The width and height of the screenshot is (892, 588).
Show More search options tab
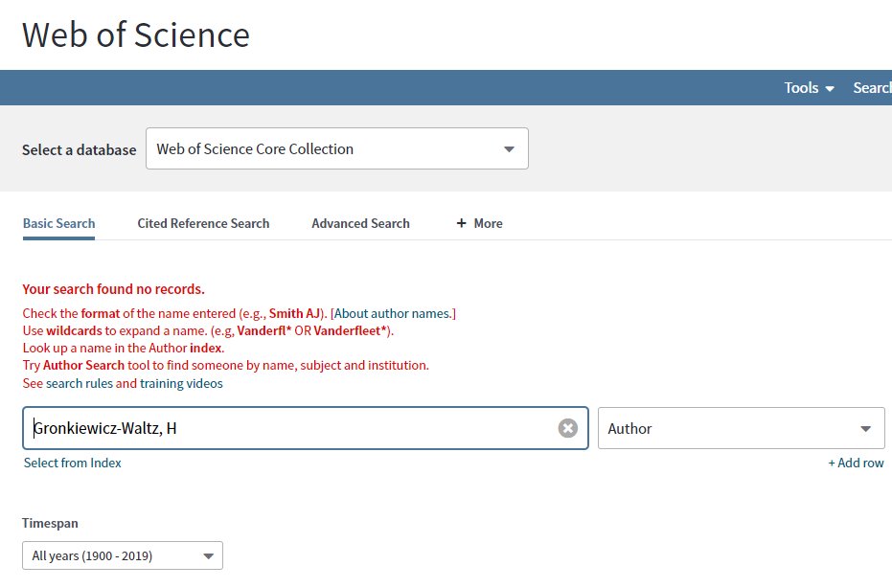[480, 223]
